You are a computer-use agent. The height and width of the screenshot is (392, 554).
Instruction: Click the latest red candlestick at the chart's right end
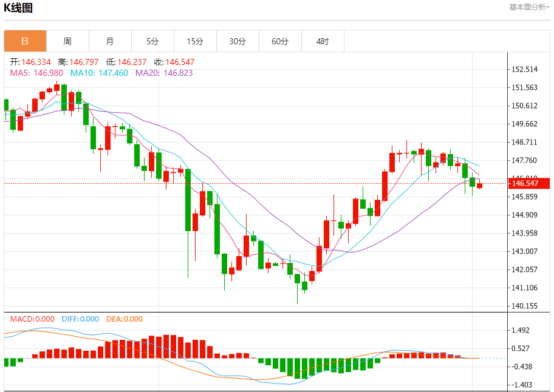click(x=479, y=185)
